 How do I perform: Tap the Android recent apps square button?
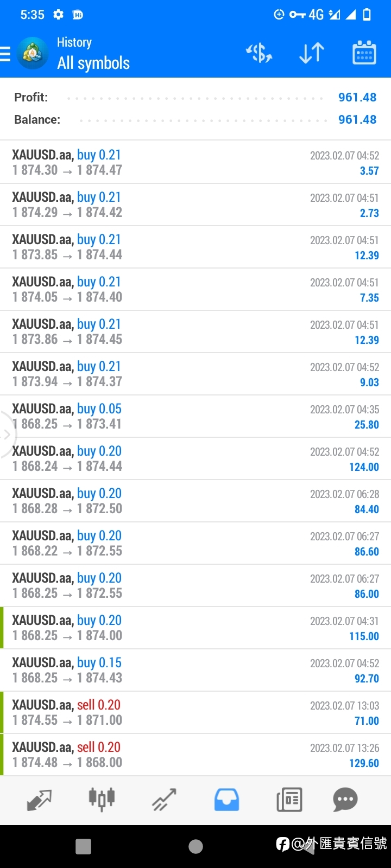83,846
